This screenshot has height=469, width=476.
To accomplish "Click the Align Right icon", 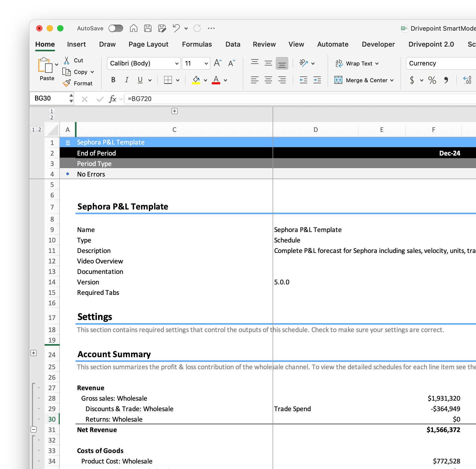I will (282, 80).
